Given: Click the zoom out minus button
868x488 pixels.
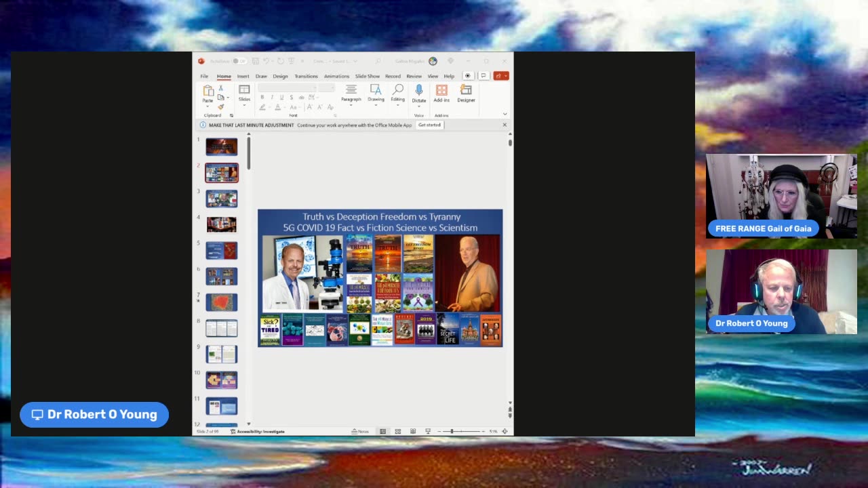Looking at the screenshot, I should [439, 431].
